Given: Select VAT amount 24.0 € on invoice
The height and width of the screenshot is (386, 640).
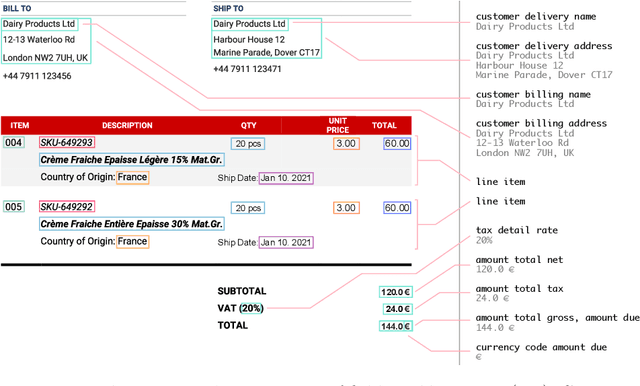Looking at the screenshot, I should coord(398,309).
